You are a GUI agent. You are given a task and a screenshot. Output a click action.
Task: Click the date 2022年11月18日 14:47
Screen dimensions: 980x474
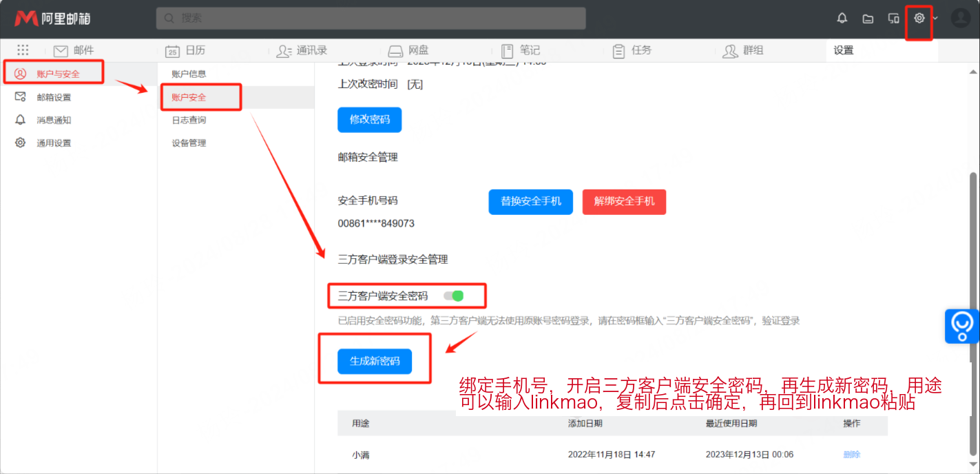[x=612, y=455]
